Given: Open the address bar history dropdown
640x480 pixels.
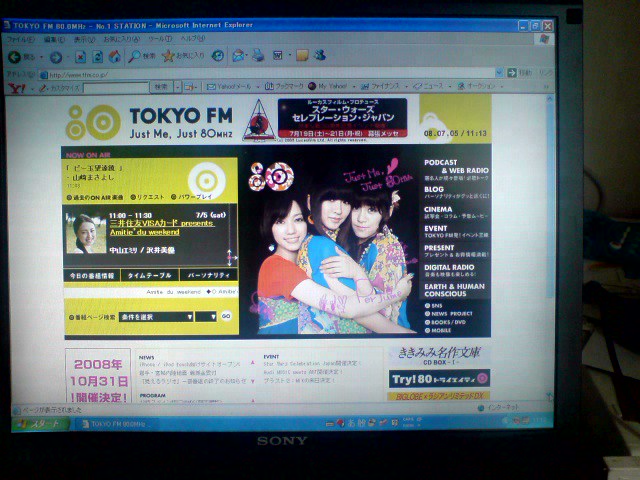Looking at the screenshot, I should tap(499, 73).
